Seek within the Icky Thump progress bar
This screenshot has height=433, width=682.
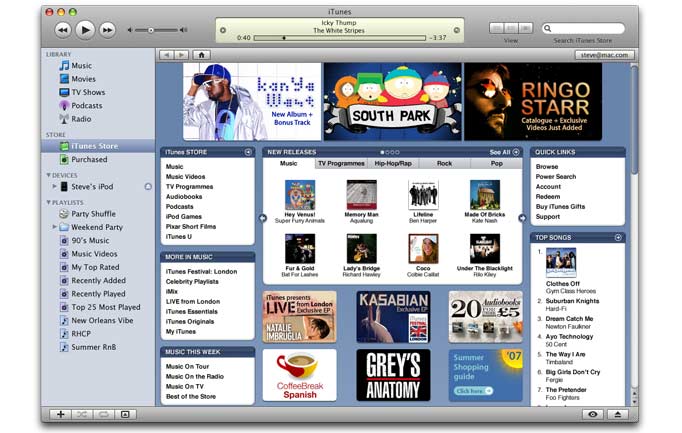pos(339,38)
